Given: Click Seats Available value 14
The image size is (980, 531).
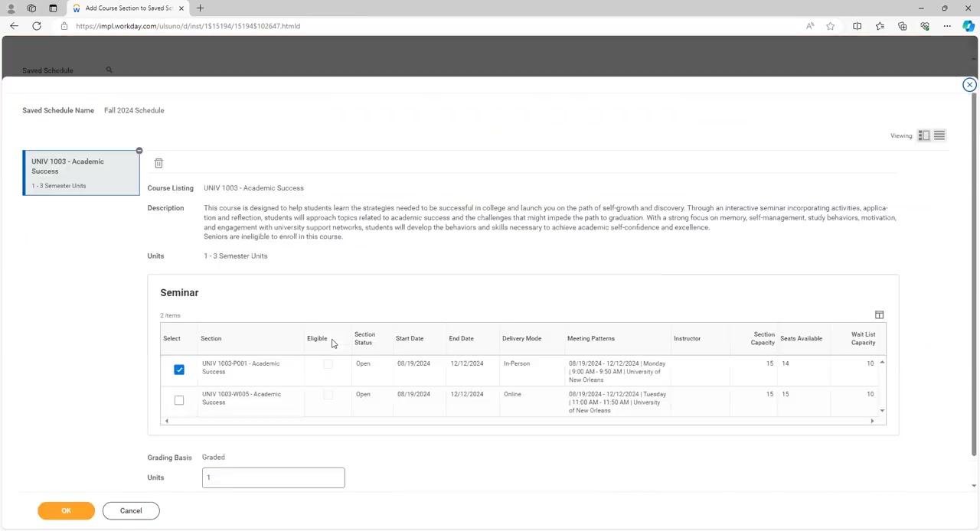Looking at the screenshot, I should pos(786,363).
